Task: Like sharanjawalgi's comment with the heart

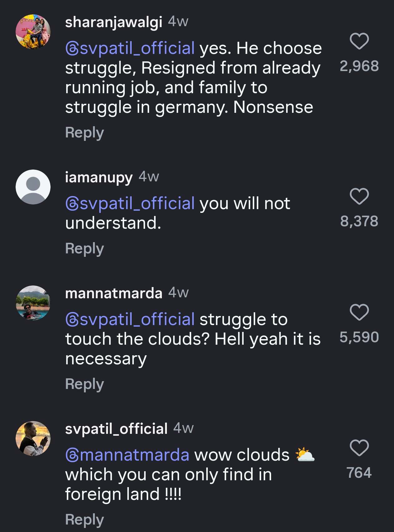Action: (x=359, y=41)
